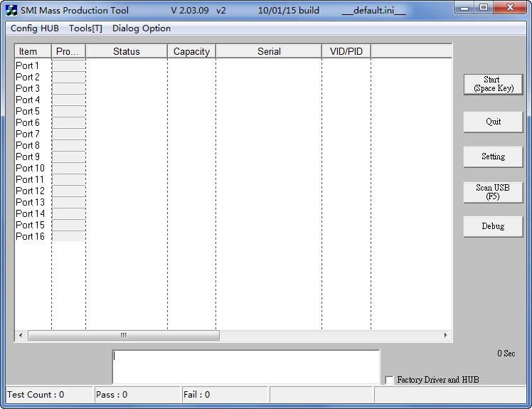Click the VID/PID column header
The image size is (532, 409).
(x=346, y=51)
